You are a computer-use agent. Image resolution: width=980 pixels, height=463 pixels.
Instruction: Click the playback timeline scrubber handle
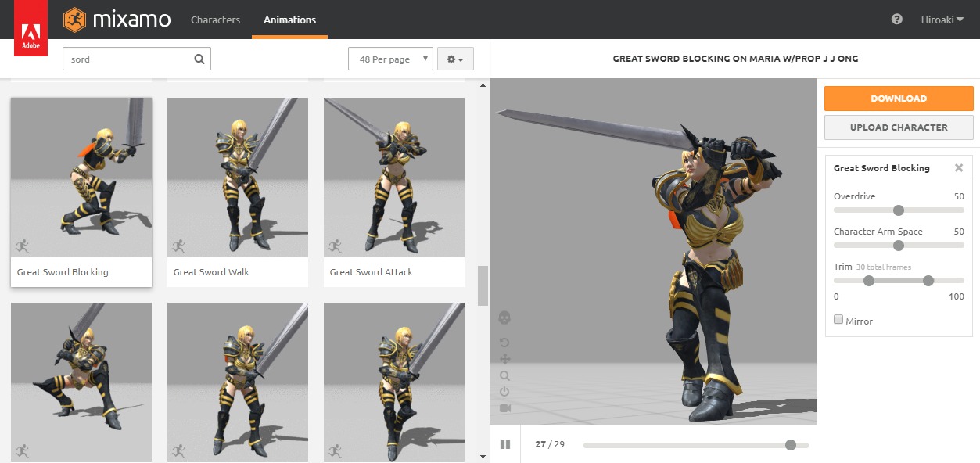[791, 445]
